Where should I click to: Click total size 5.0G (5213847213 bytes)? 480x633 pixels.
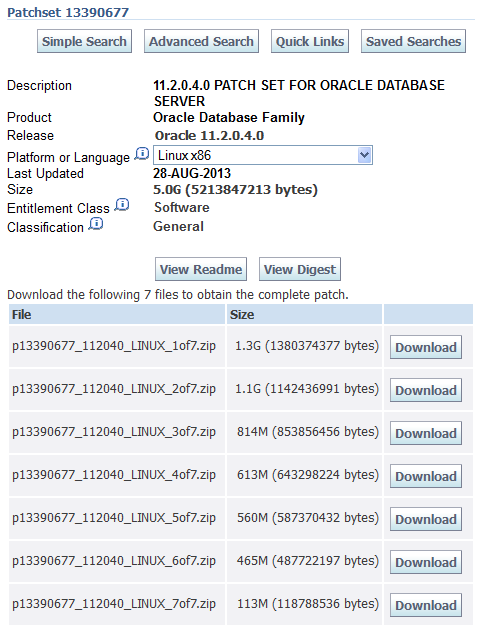(235, 190)
